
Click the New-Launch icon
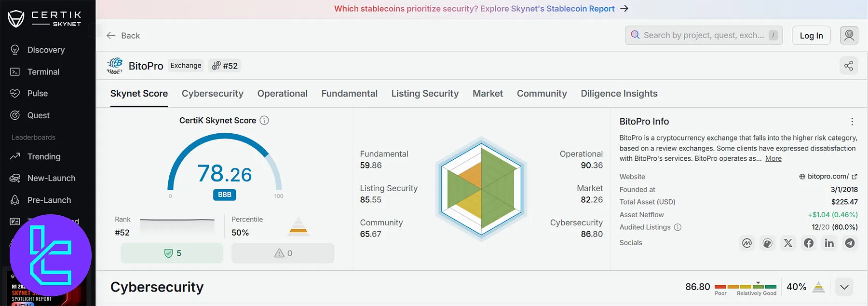15,178
